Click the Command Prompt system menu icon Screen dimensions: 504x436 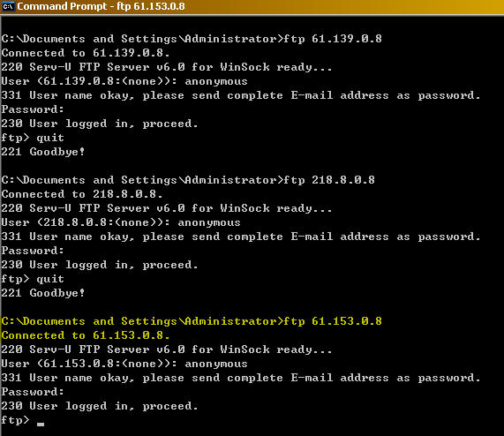coord(8,6)
